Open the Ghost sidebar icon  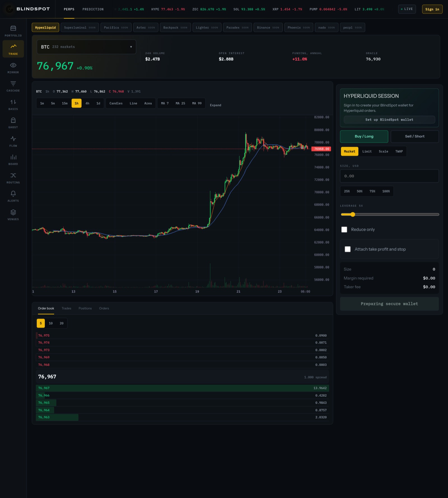pyautogui.click(x=13, y=123)
